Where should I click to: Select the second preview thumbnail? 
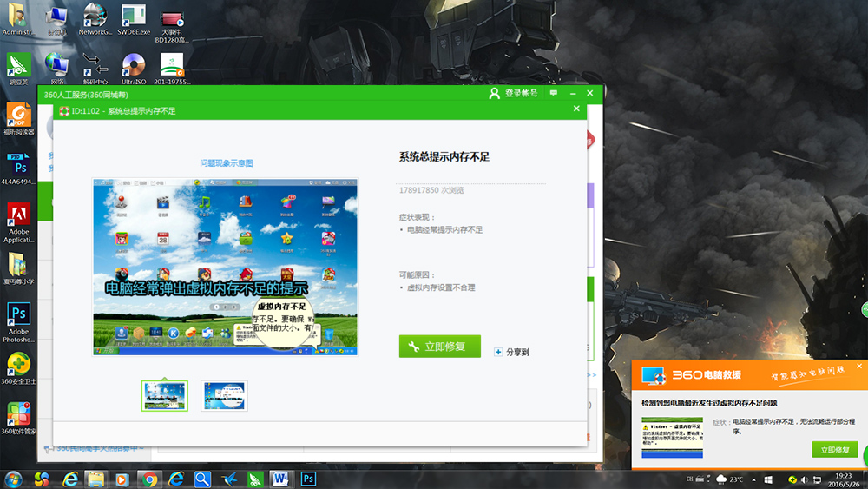(224, 395)
